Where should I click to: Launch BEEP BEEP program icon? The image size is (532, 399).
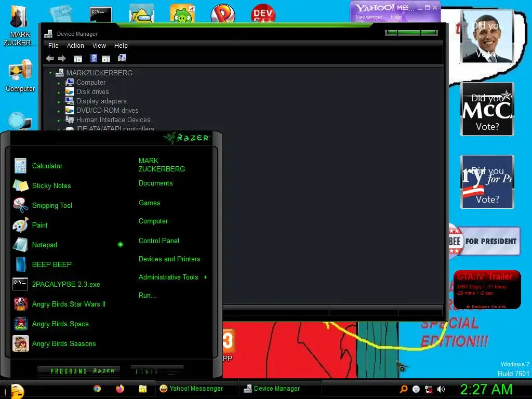click(20, 264)
